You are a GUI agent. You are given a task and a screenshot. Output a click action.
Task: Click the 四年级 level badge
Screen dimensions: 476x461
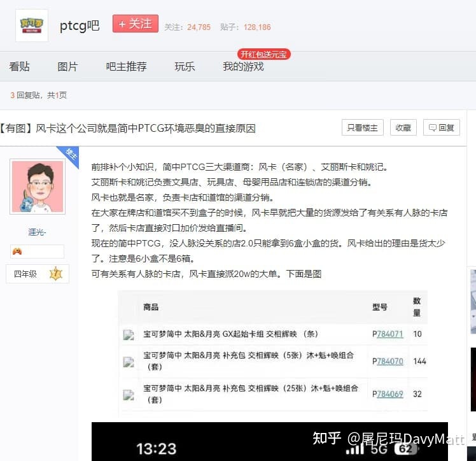38,274
